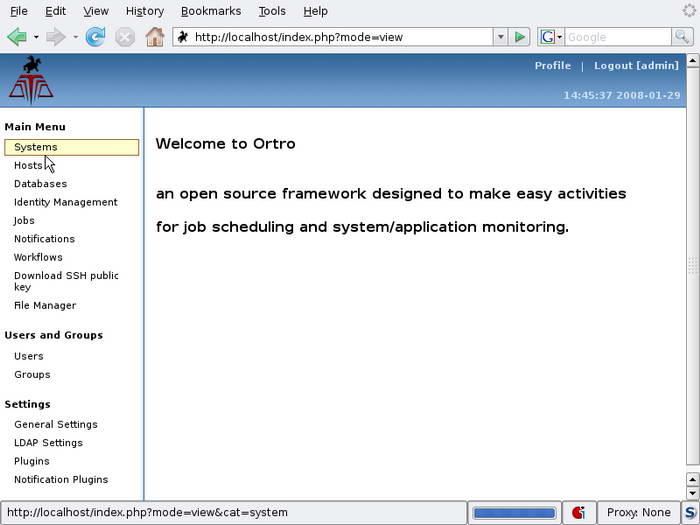Open Plugins under Settings

click(32, 461)
